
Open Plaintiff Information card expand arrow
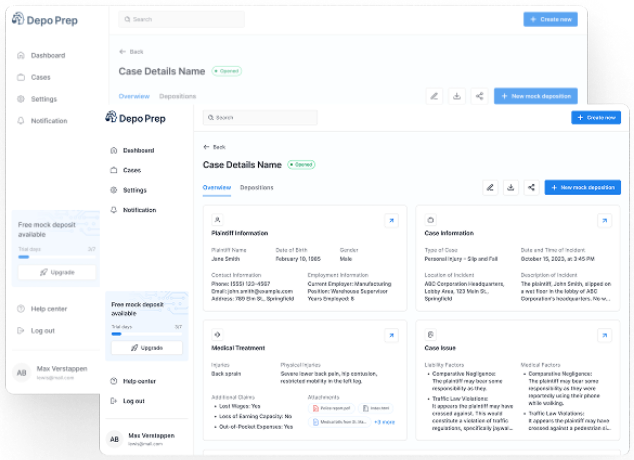tap(391, 220)
